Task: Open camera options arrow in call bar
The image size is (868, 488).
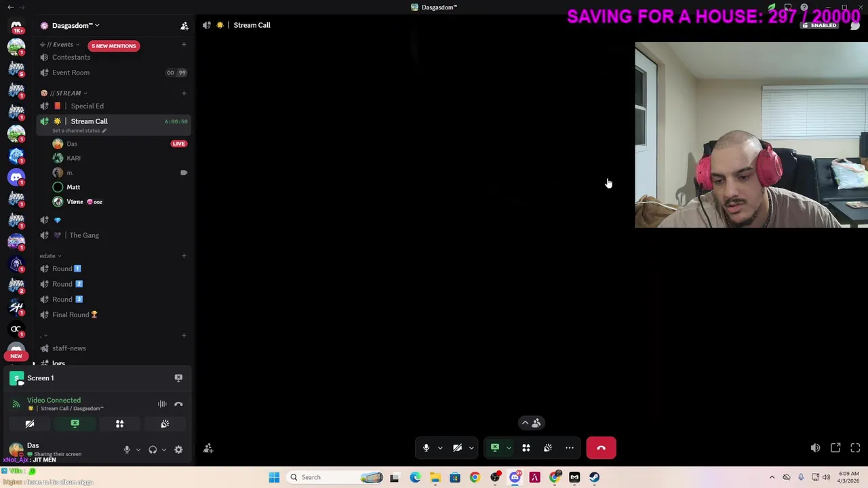Action: 471,448
